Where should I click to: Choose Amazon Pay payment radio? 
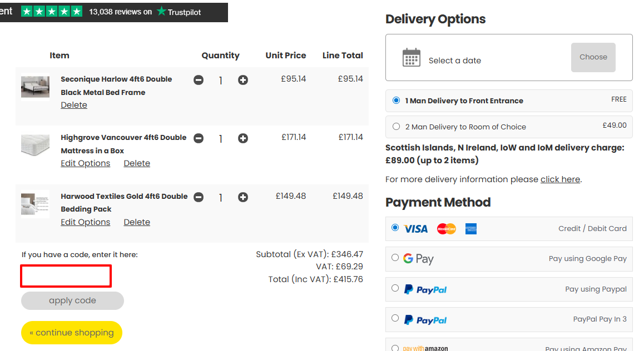pyautogui.click(x=395, y=348)
